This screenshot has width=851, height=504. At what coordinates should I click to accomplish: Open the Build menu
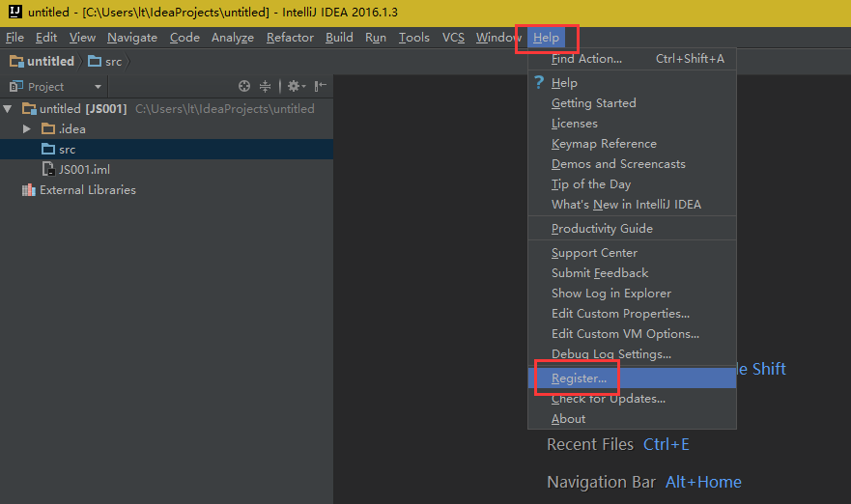tap(339, 38)
